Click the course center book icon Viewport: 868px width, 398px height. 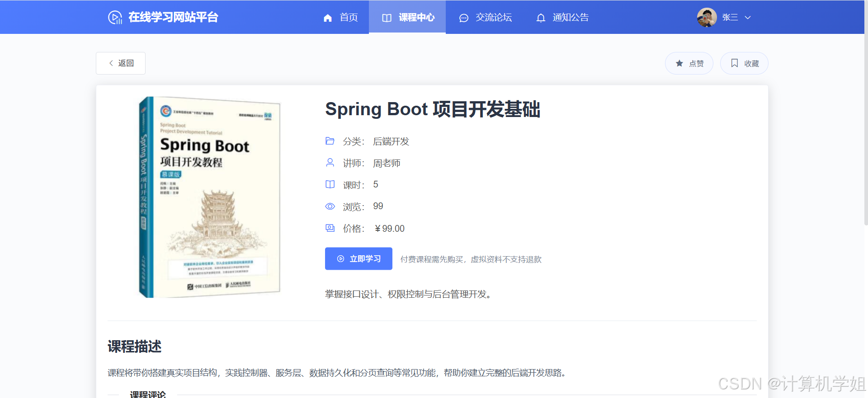[387, 18]
